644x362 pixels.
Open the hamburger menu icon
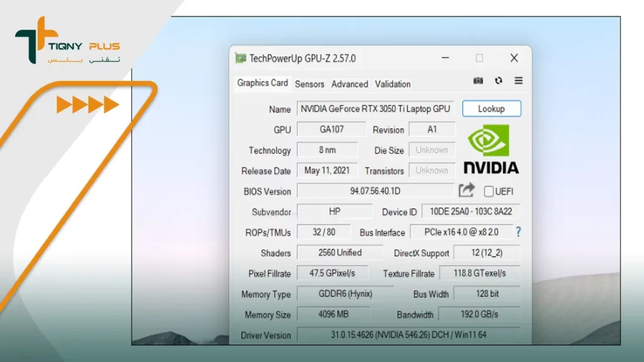(518, 81)
